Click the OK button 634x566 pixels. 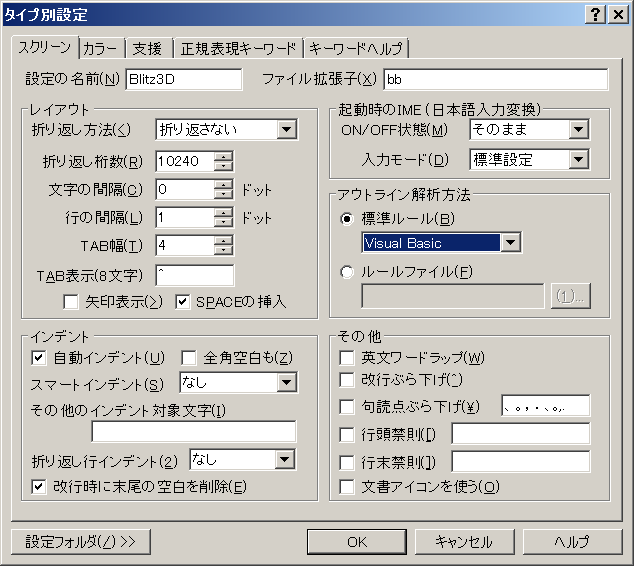pyautogui.click(x=357, y=541)
